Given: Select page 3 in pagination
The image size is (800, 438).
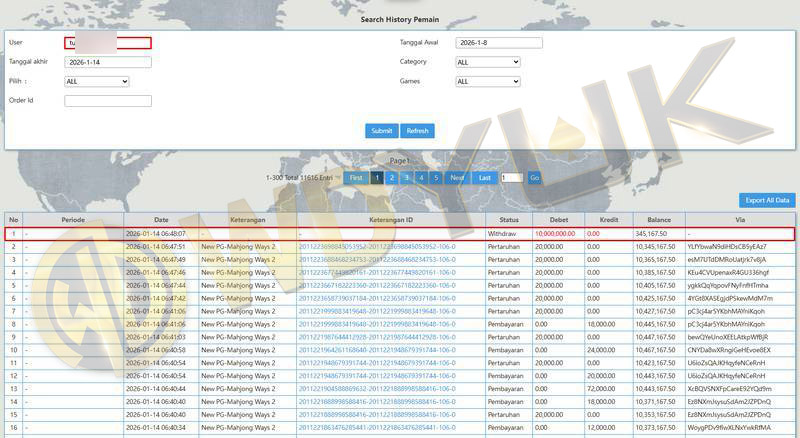Looking at the screenshot, I should 407,178.
